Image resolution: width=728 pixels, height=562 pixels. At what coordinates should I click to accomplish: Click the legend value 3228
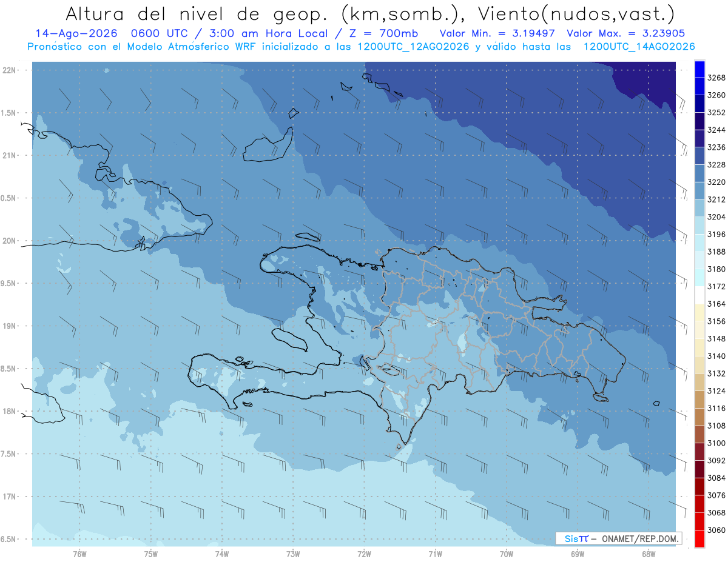[x=716, y=165]
